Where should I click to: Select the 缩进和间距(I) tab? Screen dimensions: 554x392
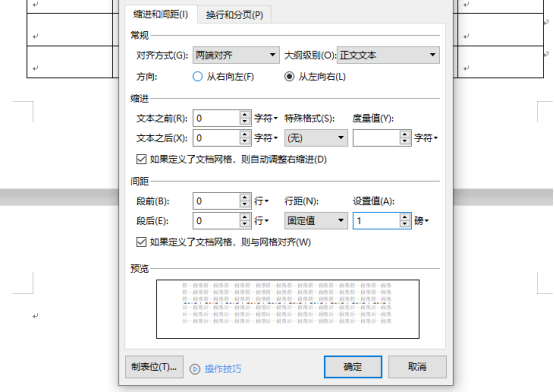[161, 14]
